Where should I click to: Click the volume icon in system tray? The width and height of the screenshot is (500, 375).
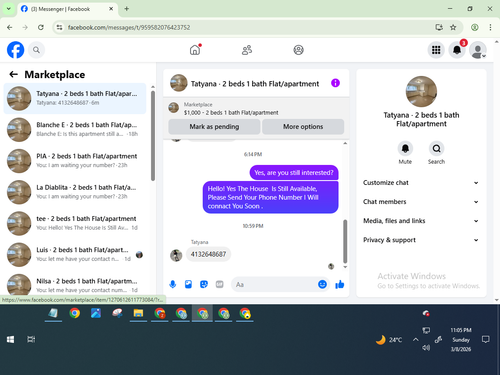[426, 348]
